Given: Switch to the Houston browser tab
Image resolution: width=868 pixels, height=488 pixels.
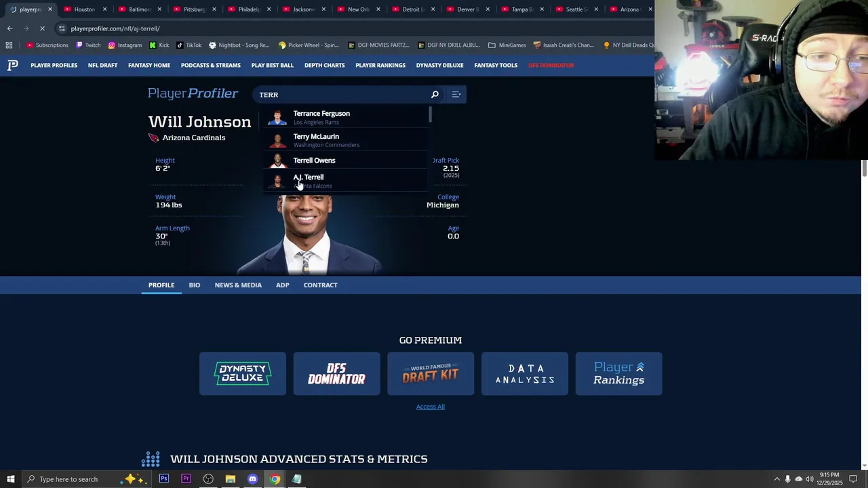Looking at the screenshot, I should 84,9.
